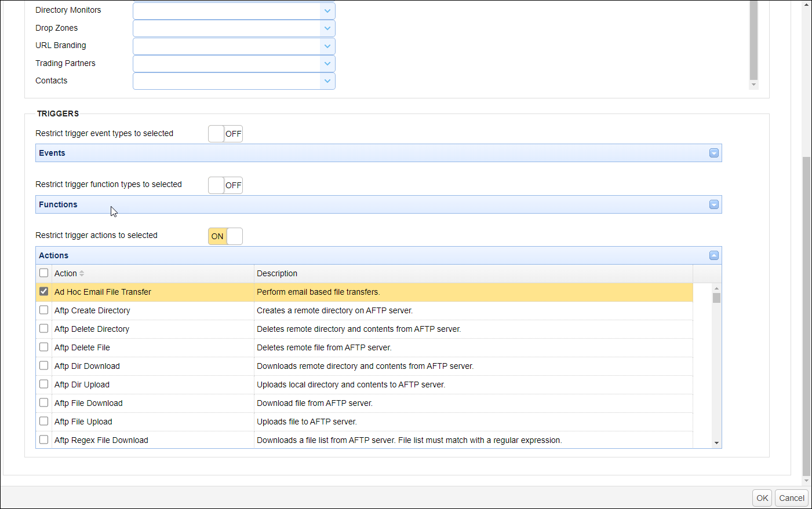The width and height of the screenshot is (812, 509).
Task: Check Aftp Regex File Download checkbox
Action: (43, 440)
